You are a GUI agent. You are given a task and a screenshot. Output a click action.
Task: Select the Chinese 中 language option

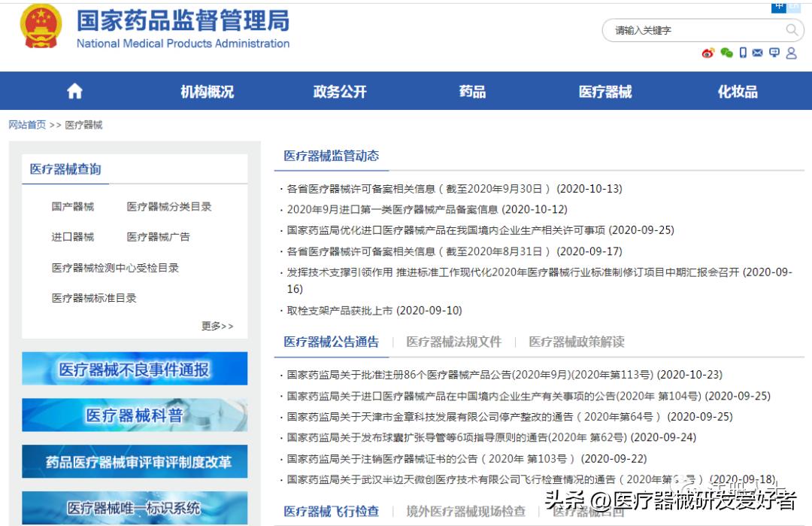click(779, 8)
